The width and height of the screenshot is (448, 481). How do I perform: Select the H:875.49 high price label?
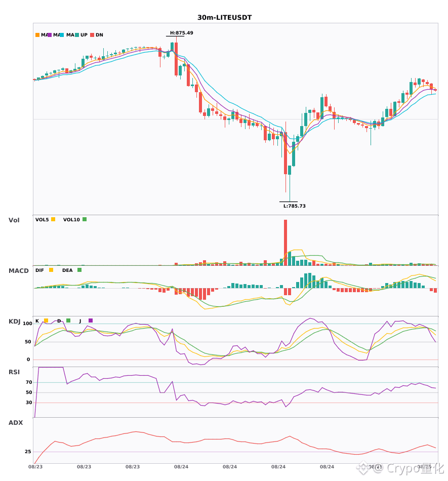182,33
